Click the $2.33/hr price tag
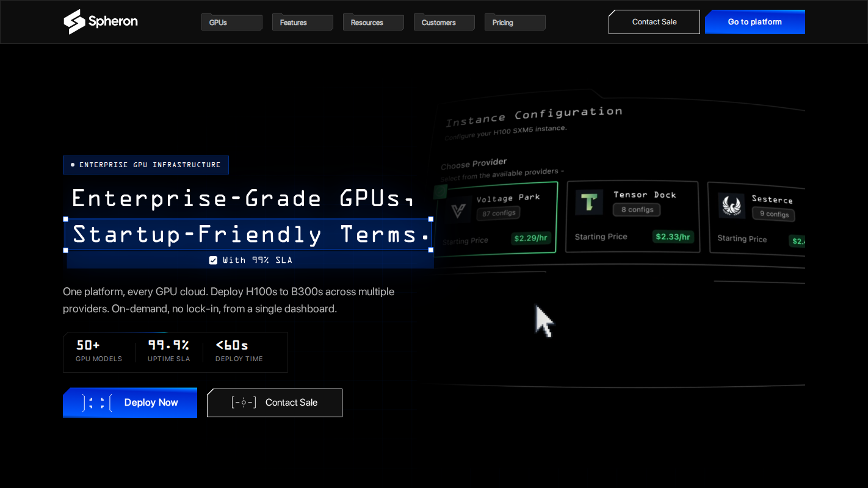The width and height of the screenshot is (868, 488). click(673, 237)
